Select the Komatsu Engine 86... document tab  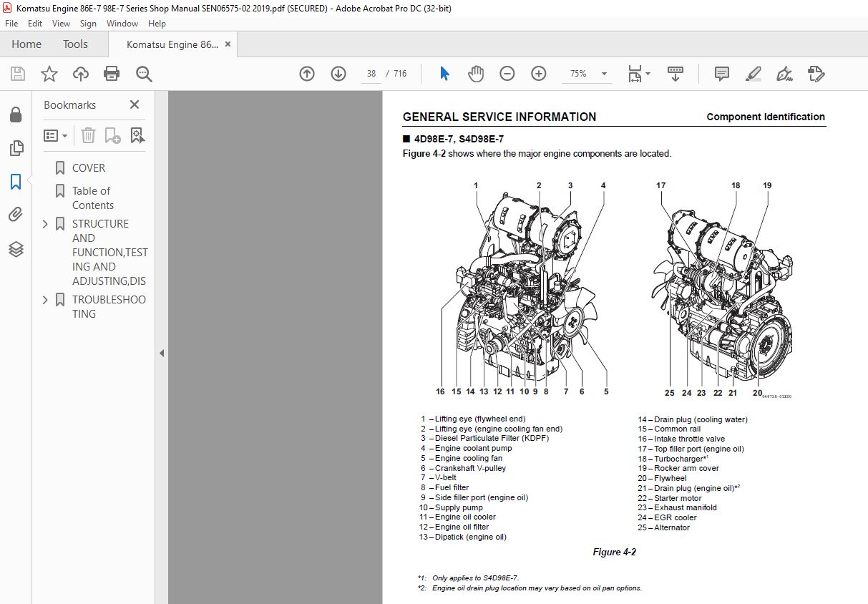tap(172, 44)
